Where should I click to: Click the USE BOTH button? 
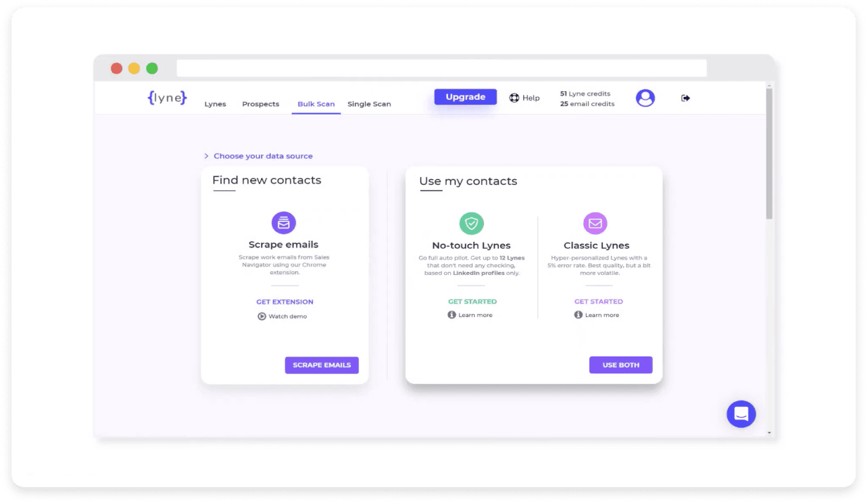click(x=620, y=365)
